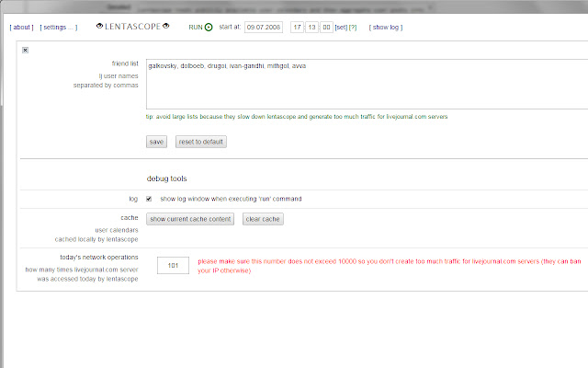The width and height of the screenshot is (588, 368).
Task: Open the about link
Action: click(x=21, y=28)
